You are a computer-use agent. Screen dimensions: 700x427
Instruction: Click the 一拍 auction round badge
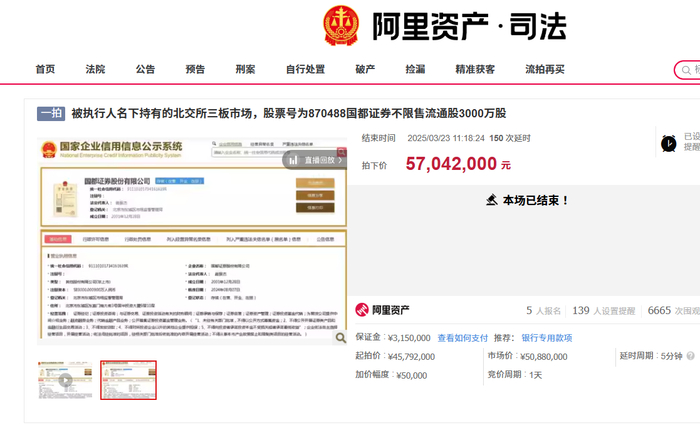pos(51,113)
